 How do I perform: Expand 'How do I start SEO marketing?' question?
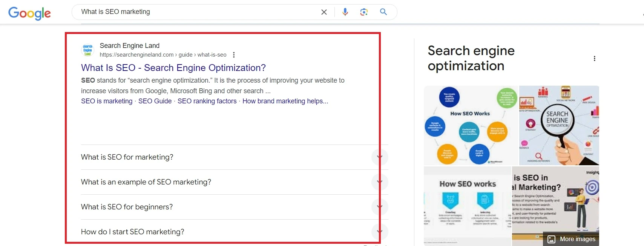click(379, 232)
